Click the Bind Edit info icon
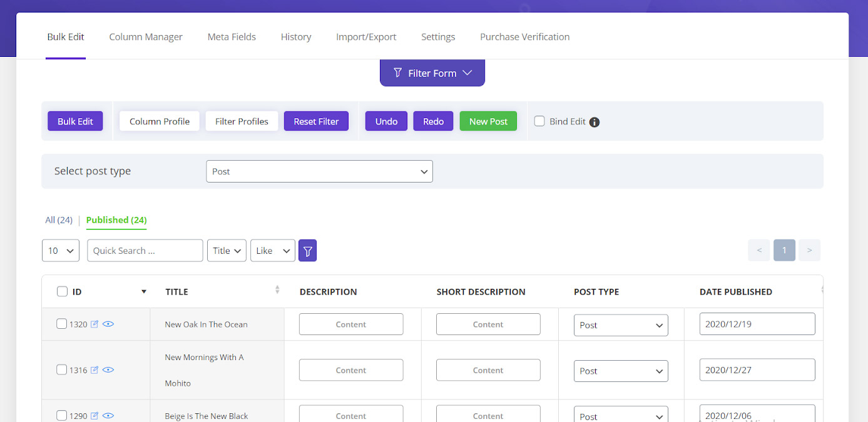 [595, 122]
